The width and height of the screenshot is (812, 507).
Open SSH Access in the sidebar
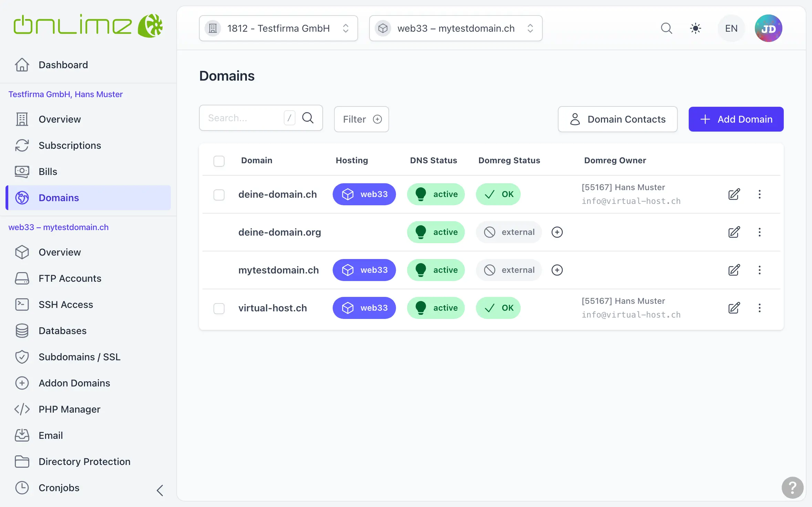[88, 304]
